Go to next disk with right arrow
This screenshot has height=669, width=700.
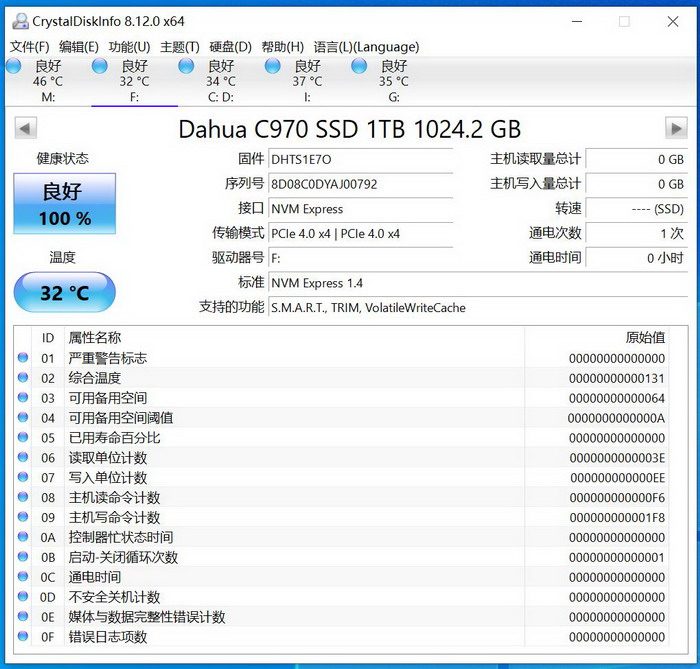(676, 128)
